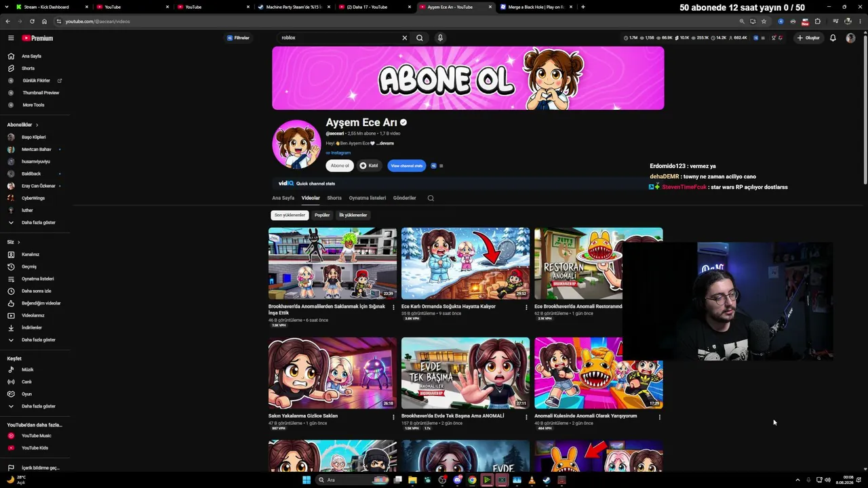Start voice search with microphone

tap(440, 38)
